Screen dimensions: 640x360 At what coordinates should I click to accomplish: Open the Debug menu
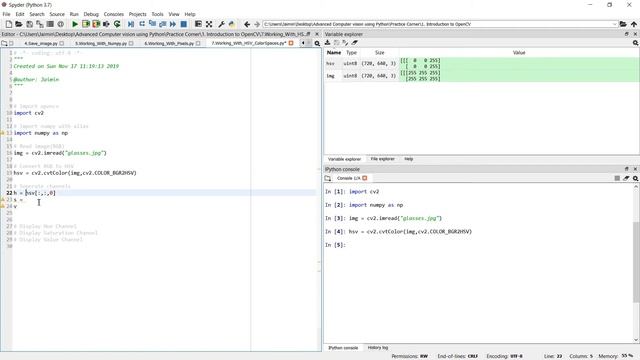(91, 14)
